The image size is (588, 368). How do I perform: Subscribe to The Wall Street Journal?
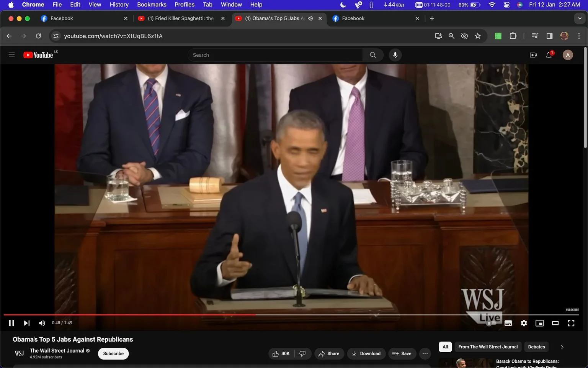click(x=113, y=353)
